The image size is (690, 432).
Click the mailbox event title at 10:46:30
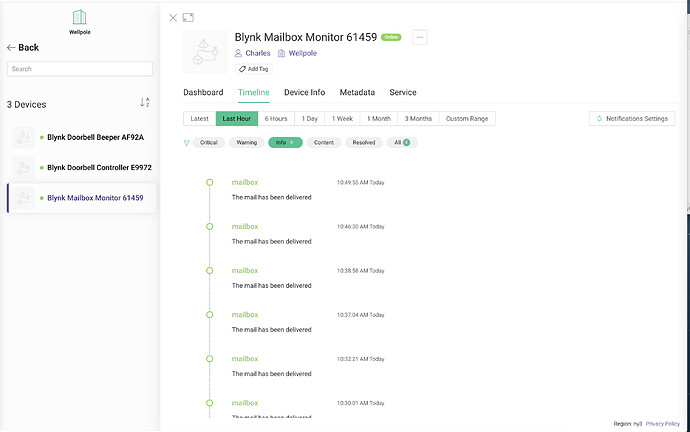(x=245, y=227)
